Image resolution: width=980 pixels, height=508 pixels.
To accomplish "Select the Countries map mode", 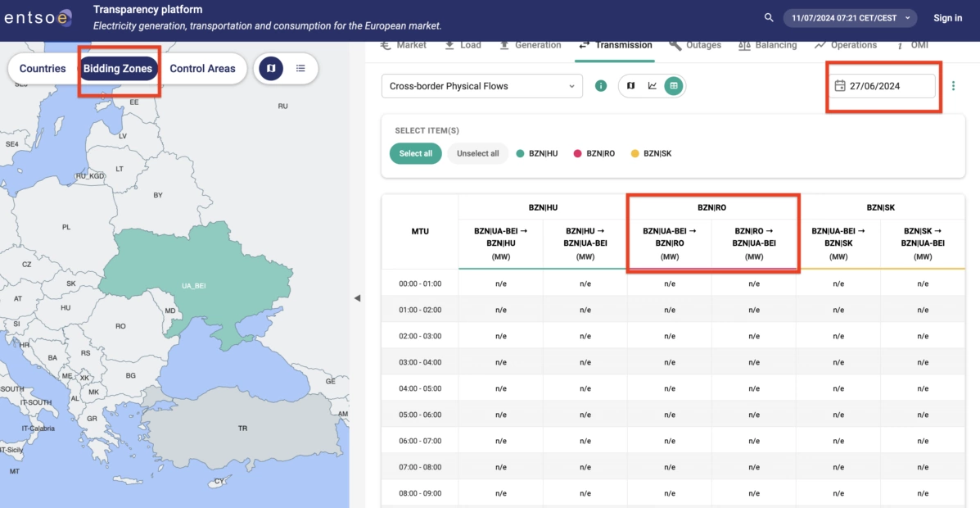I will [x=43, y=68].
